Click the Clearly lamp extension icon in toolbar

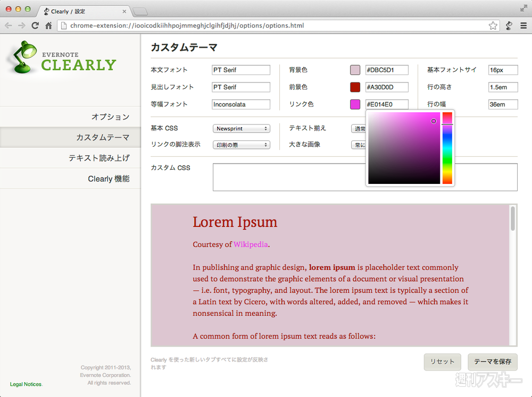point(509,26)
